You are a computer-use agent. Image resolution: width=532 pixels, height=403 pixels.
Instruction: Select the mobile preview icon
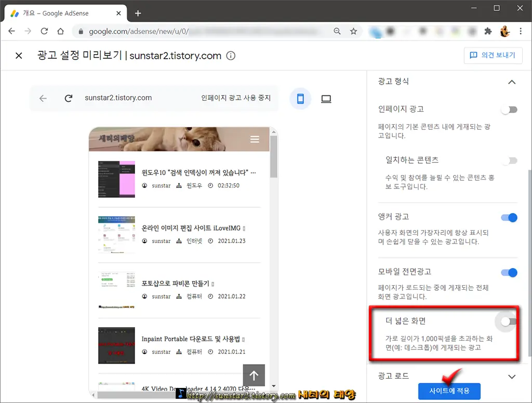pyautogui.click(x=300, y=98)
